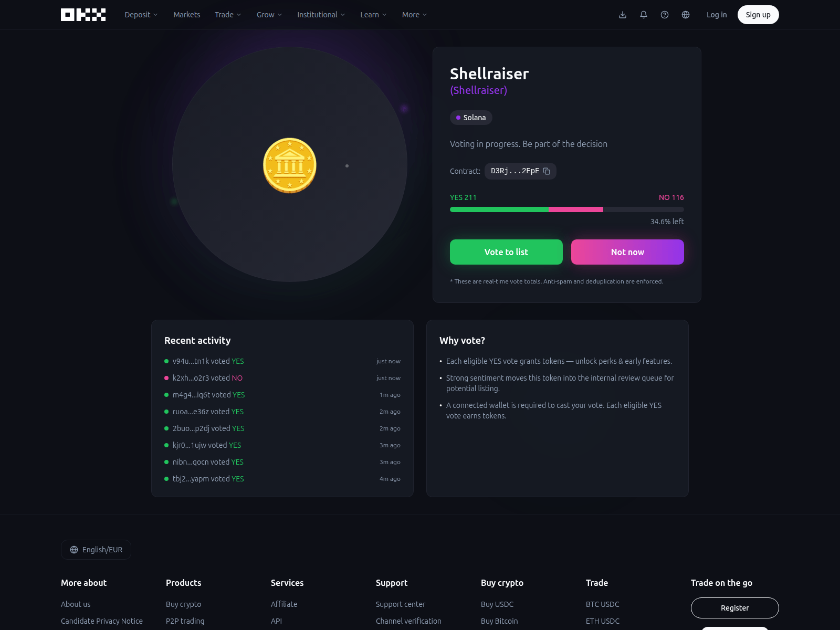This screenshot has height=630, width=840.
Task: Click the gold Shellraiser coin image
Action: coord(290,165)
